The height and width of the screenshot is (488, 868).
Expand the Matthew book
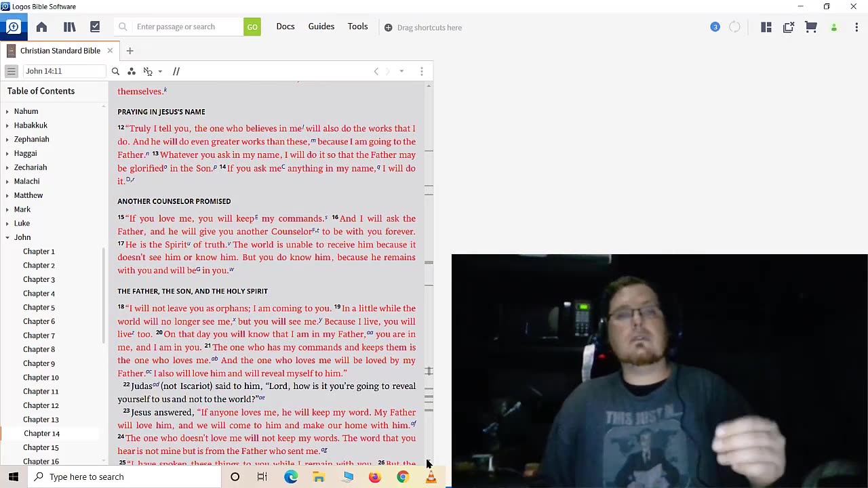tap(7, 195)
